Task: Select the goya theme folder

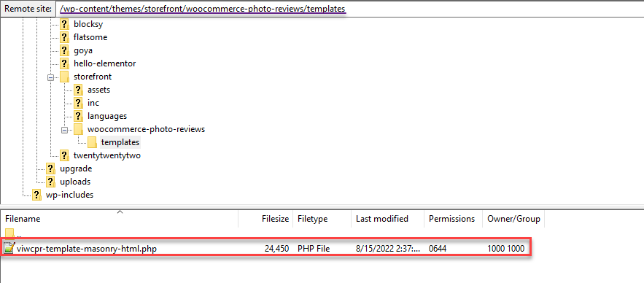Action: click(x=83, y=50)
